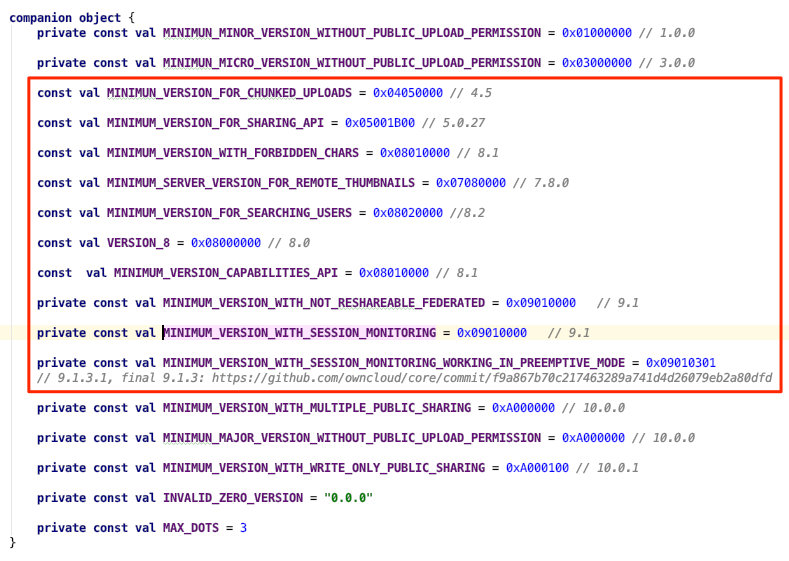Click the hex value 0xA000100

pyautogui.click(x=537, y=468)
